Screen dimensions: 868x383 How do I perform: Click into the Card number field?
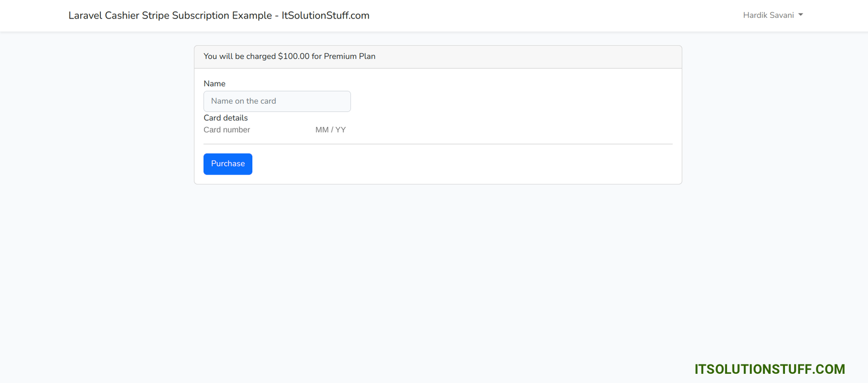coord(244,130)
